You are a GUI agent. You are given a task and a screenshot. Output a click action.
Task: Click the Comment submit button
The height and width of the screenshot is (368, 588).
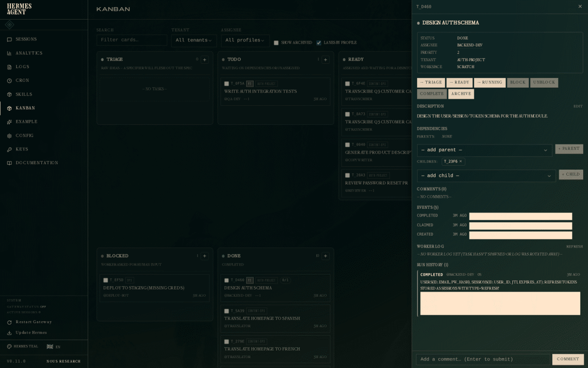(568, 359)
